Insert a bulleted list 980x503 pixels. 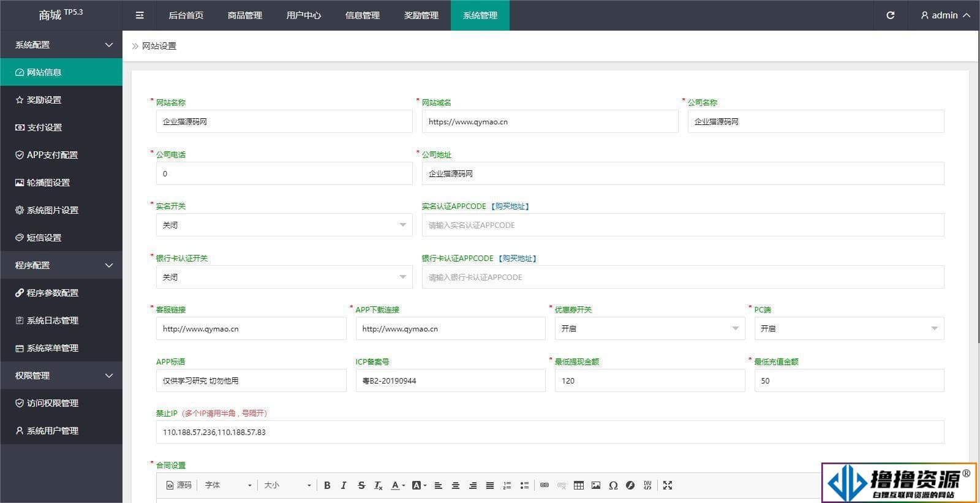click(524, 485)
